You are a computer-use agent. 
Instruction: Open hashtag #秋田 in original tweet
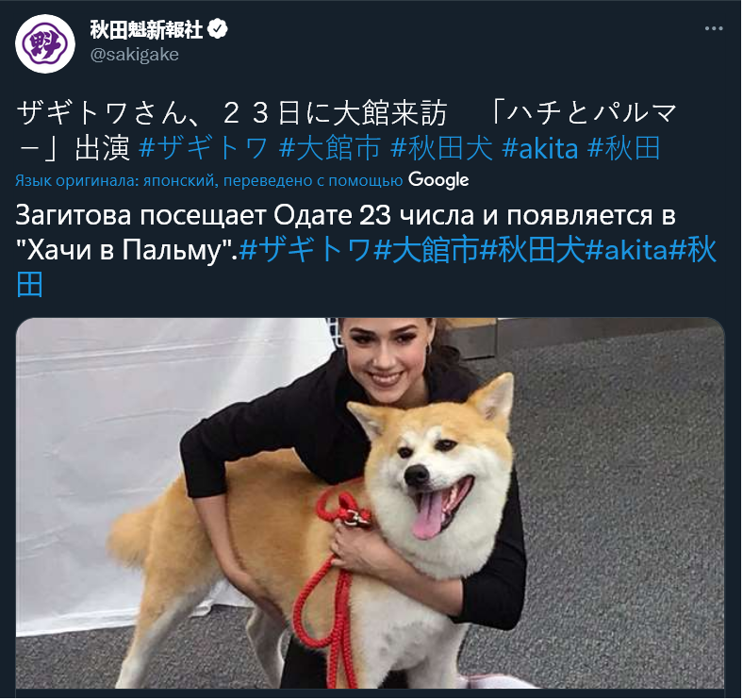(x=623, y=147)
